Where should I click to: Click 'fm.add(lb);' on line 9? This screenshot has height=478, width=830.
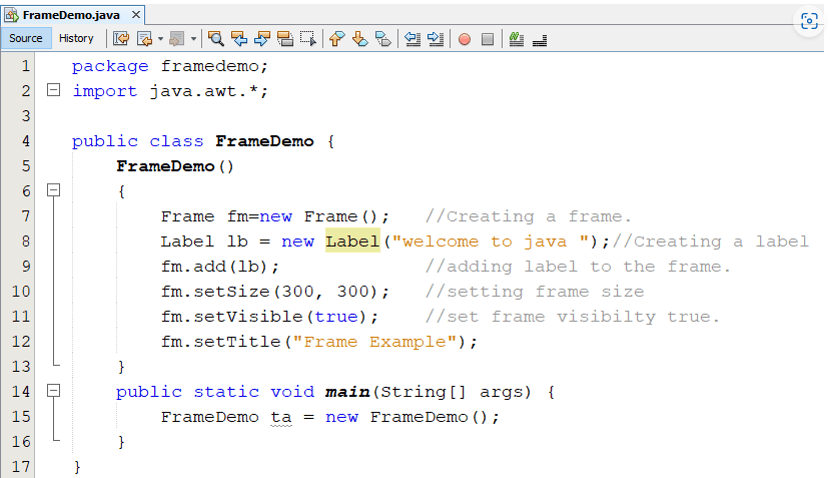tap(220, 266)
